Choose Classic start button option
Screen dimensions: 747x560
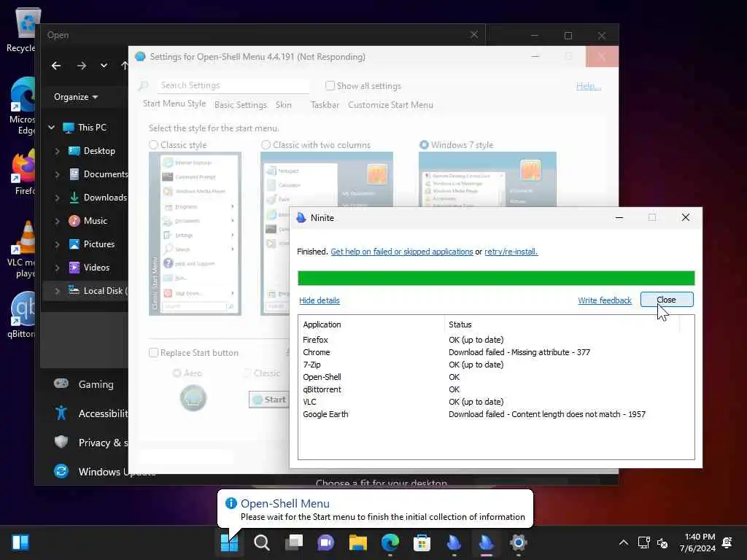coord(247,373)
